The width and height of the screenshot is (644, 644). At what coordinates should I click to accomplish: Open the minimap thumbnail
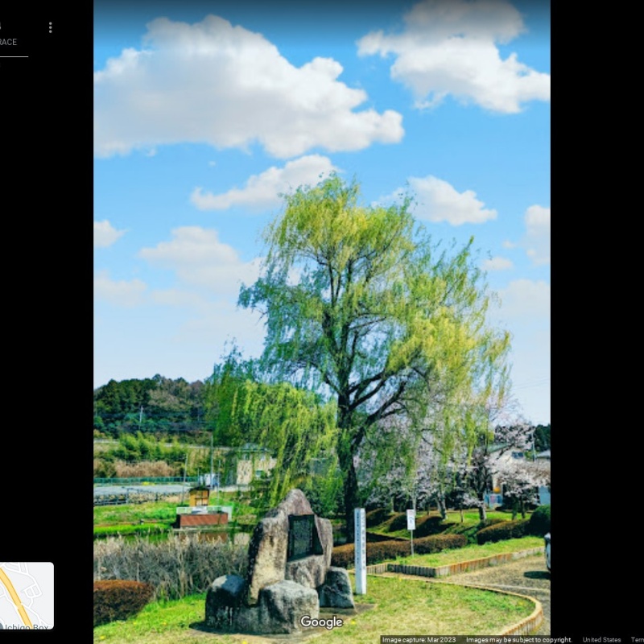click(27, 596)
